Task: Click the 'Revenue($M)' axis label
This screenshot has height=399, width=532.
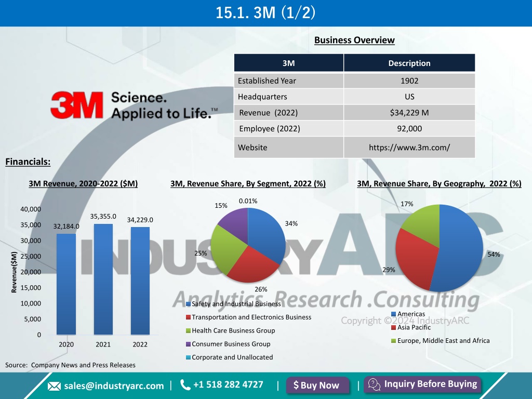Action: tap(14, 272)
